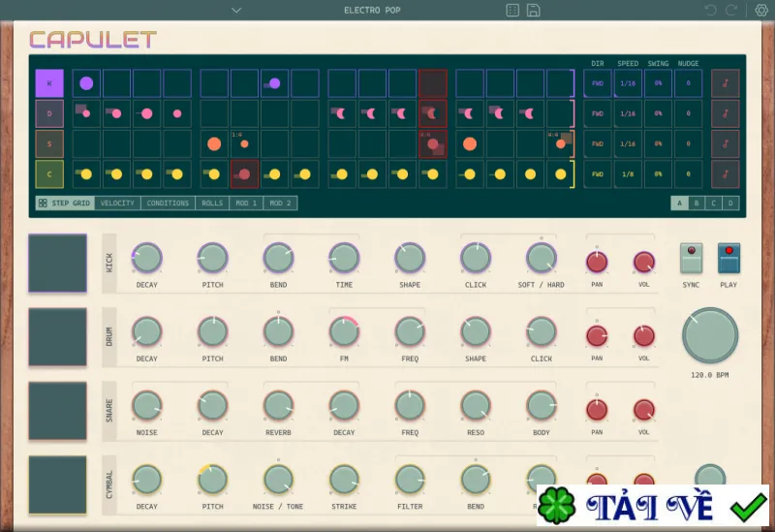This screenshot has height=532, width=775.
Task: Select pattern B button
Action: 697,203
